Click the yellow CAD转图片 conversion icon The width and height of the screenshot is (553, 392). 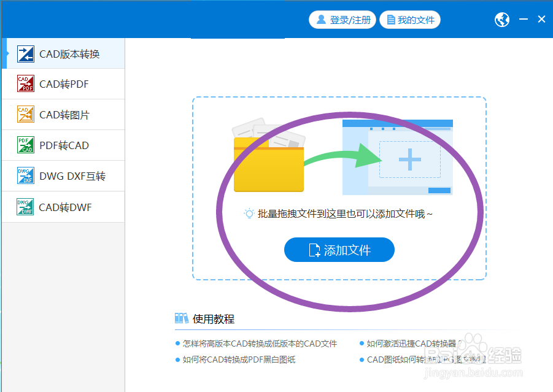pyautogui.click(x=25, y=115)
